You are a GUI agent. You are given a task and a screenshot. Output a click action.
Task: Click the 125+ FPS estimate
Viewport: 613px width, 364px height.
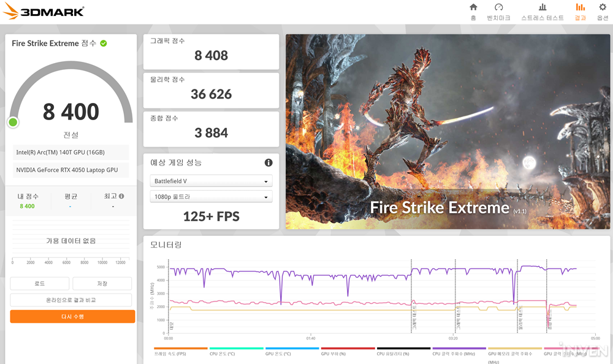tap(211, 216)
